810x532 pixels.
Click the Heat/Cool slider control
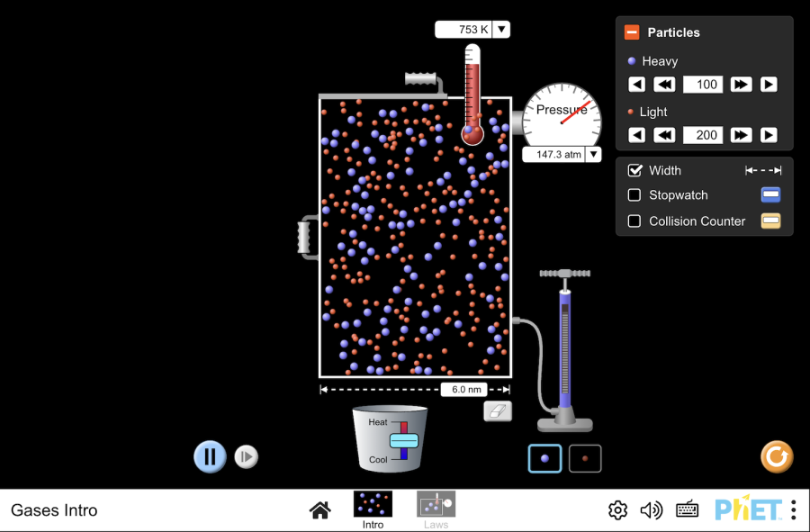404,440
